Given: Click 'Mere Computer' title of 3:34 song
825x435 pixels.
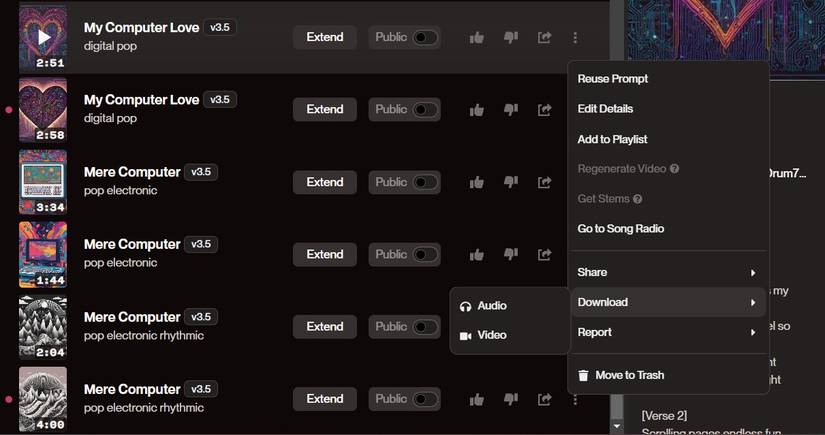Looking at the screenshot, I should pyautogui.click(x=132, y=172).
